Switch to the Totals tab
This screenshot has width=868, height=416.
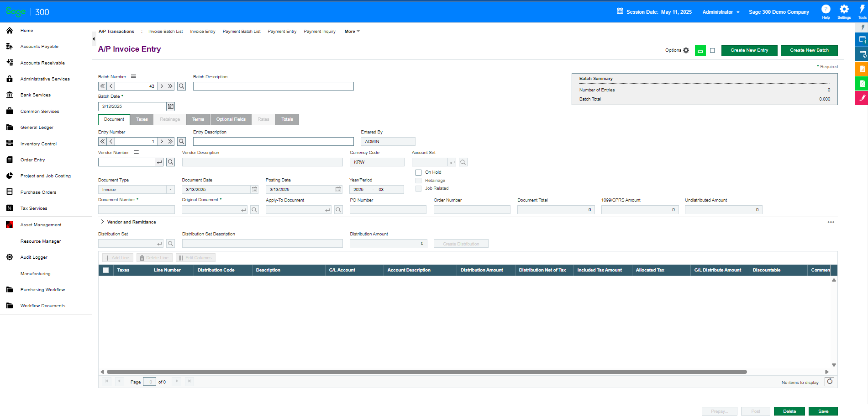point(287,119)
